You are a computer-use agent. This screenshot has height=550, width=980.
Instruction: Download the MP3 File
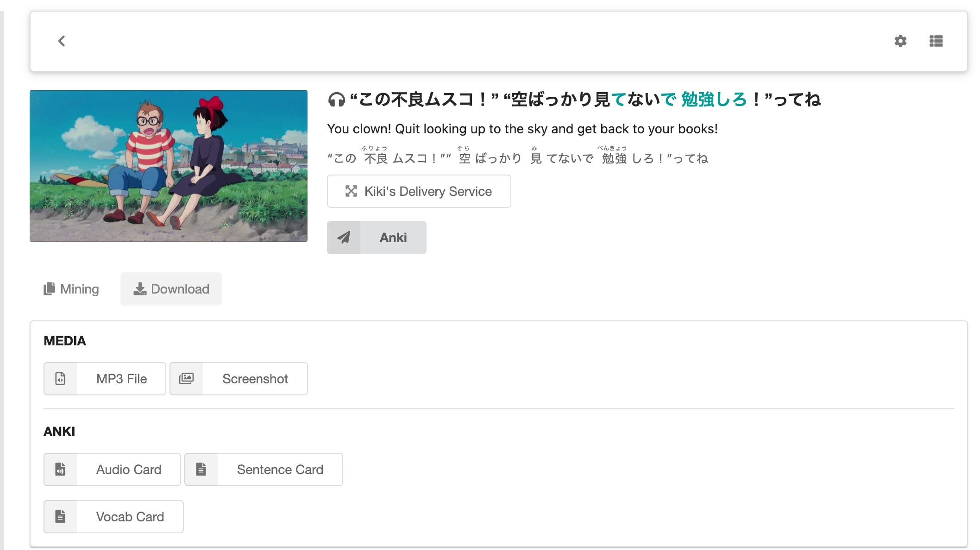pos(121,379)
